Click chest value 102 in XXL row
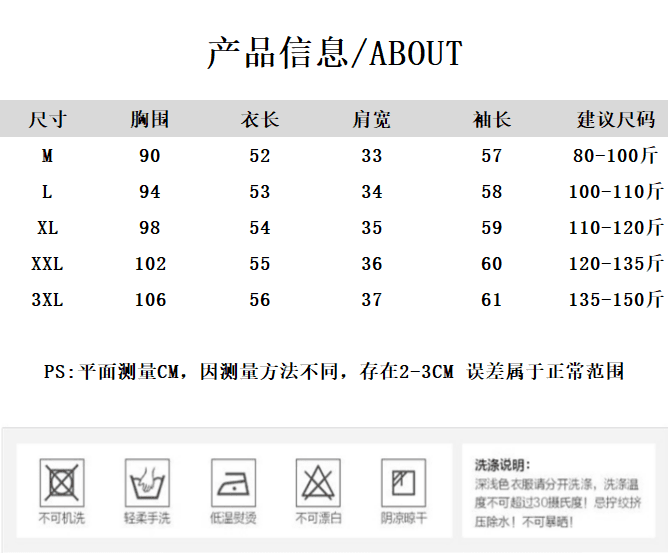 tap(150, 264)
